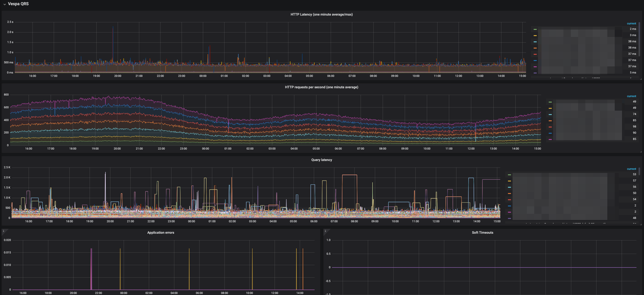Click light-blue series icon in HTTP requests legend
This screenshot has height=295, width=644.
pos(550,115)
